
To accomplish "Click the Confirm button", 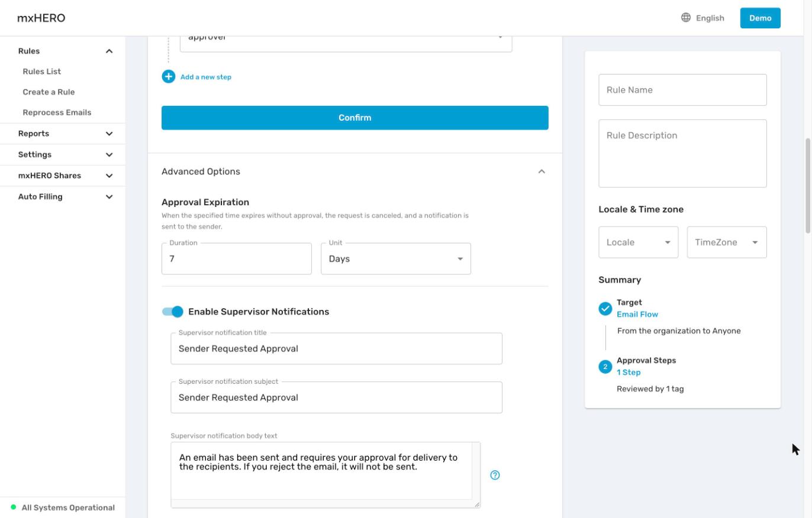I will tap(355, 118).
